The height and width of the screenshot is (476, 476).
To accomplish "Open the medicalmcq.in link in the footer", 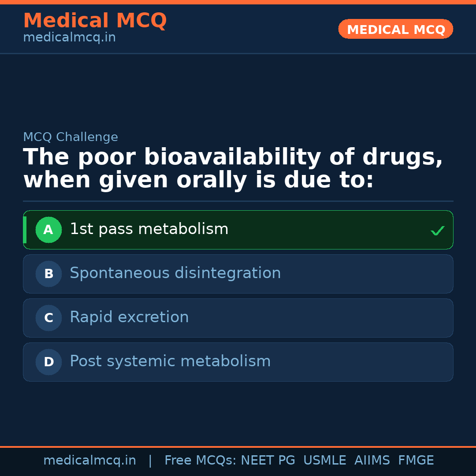I will tap(89, 461).
